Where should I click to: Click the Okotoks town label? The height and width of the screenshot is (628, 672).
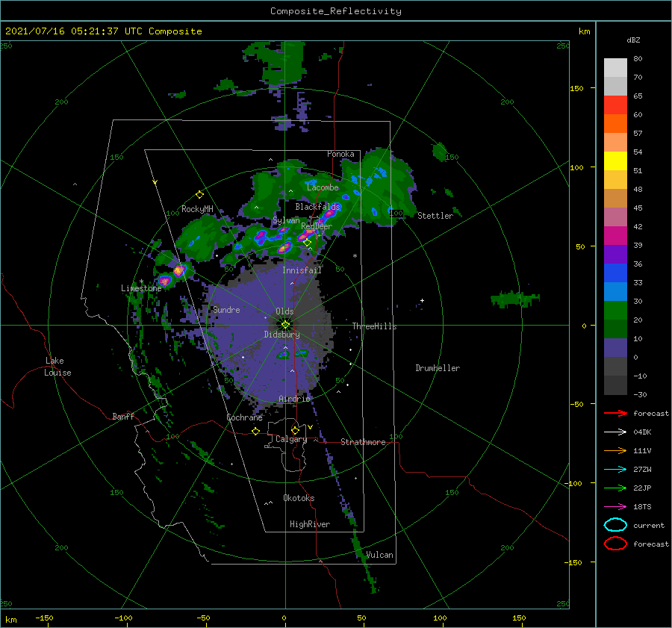tap(299, 497)
